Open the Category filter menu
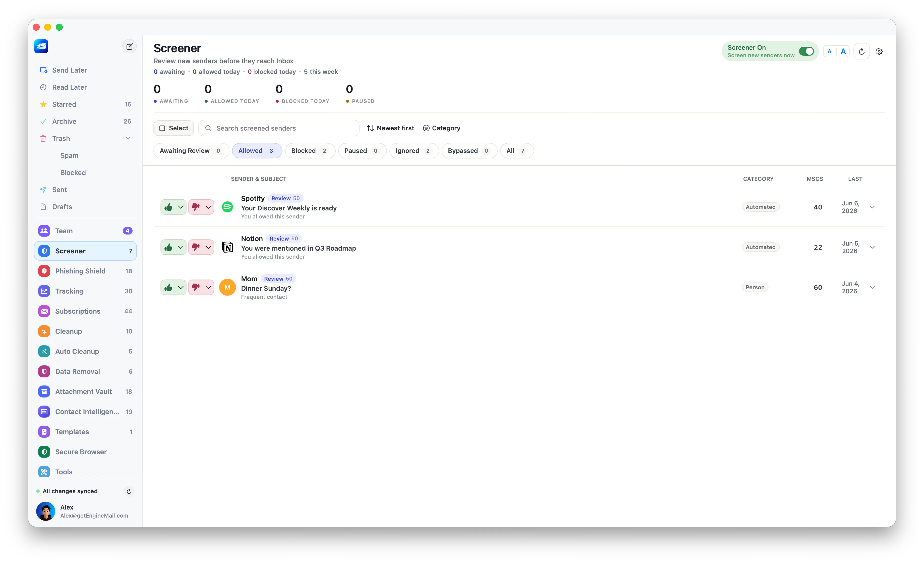 pos(442,128)
